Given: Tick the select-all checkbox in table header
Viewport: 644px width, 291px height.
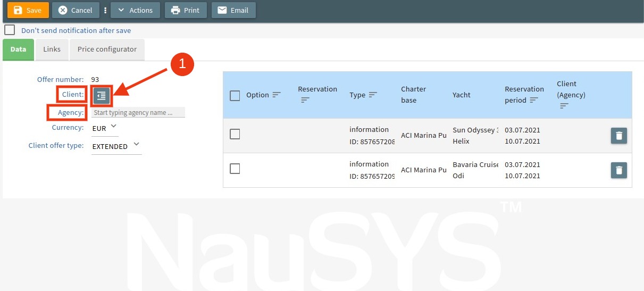Looking at the screenshot, I should pos(235,96).
